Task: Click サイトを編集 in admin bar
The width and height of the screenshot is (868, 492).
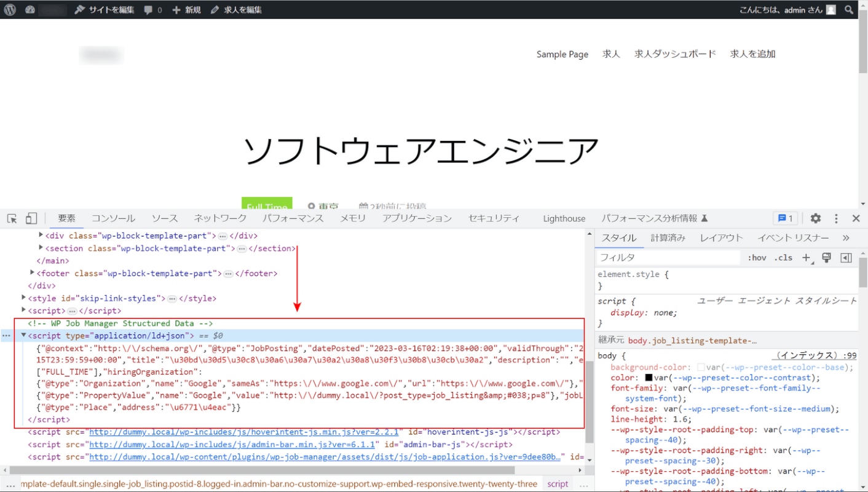Action: pyautogui.click(x=104, y=10)
